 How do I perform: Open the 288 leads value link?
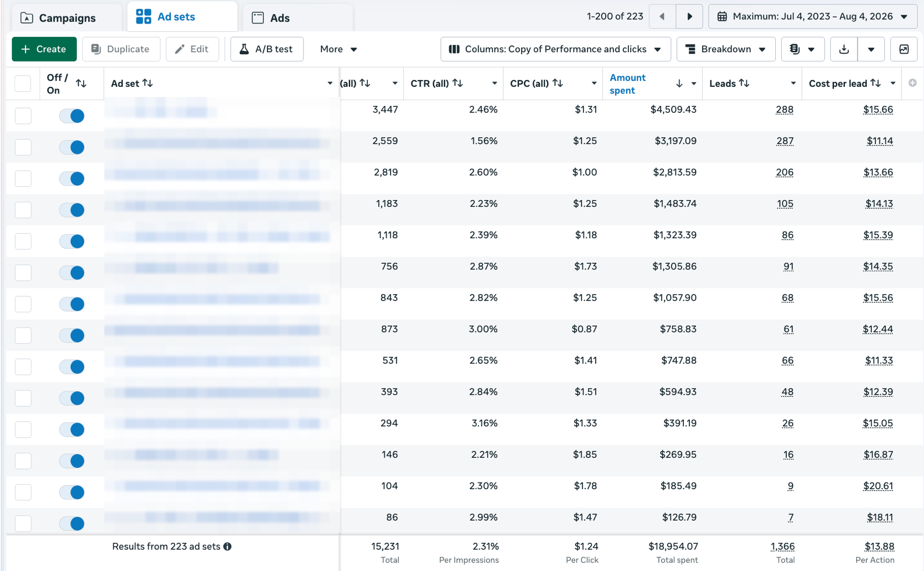pyautogui.click(x=784, y=110)
